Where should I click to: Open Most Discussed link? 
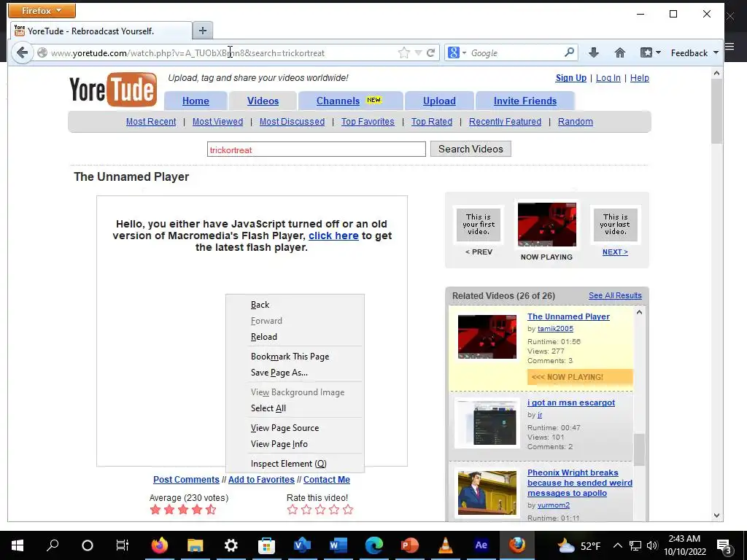292,122
